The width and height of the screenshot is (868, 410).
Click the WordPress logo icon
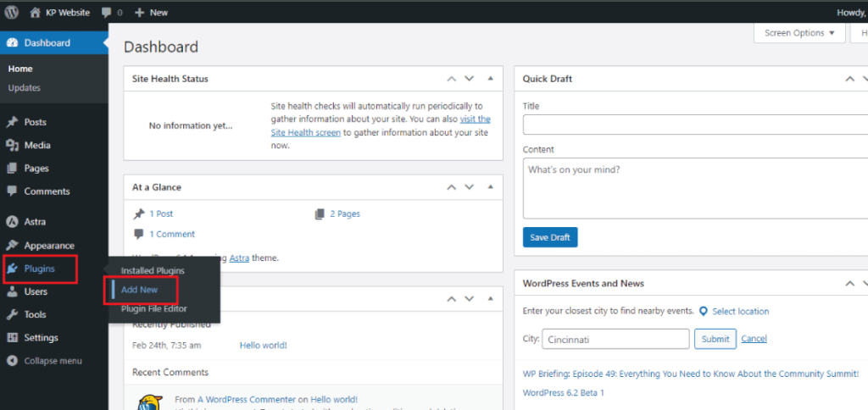click(12, 13)
